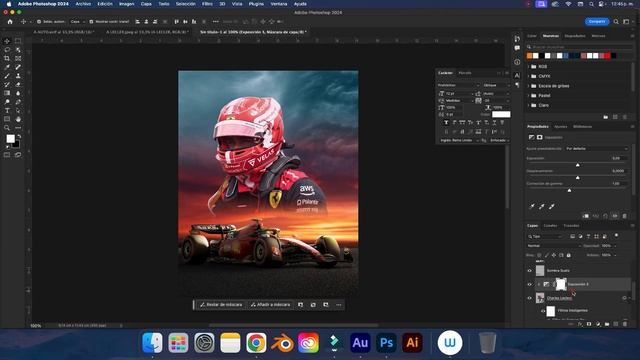Expand the RGB swatch folder
The width and height of the screenshot is (640, 360).
(529, 67)
